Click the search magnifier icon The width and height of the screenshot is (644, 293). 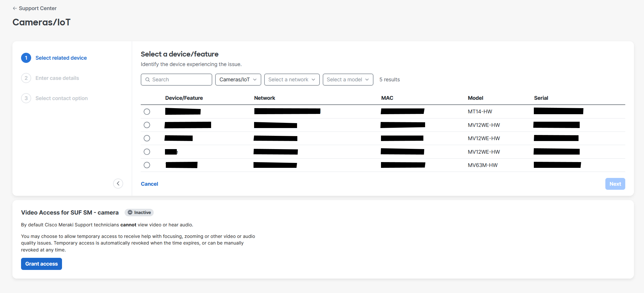(148, 80)
